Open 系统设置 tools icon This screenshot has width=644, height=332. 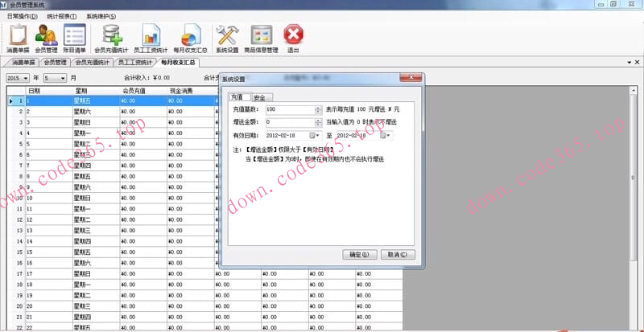point(228,39)
